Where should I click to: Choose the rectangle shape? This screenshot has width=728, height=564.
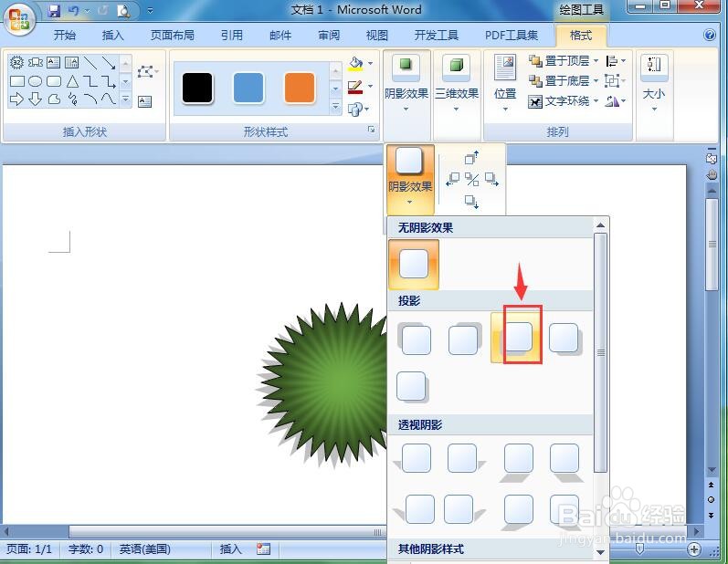click(x=17, y=81)
